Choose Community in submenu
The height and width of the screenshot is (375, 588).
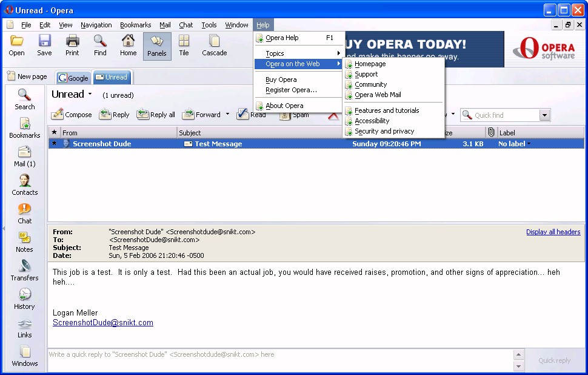(x=393, y=84)
